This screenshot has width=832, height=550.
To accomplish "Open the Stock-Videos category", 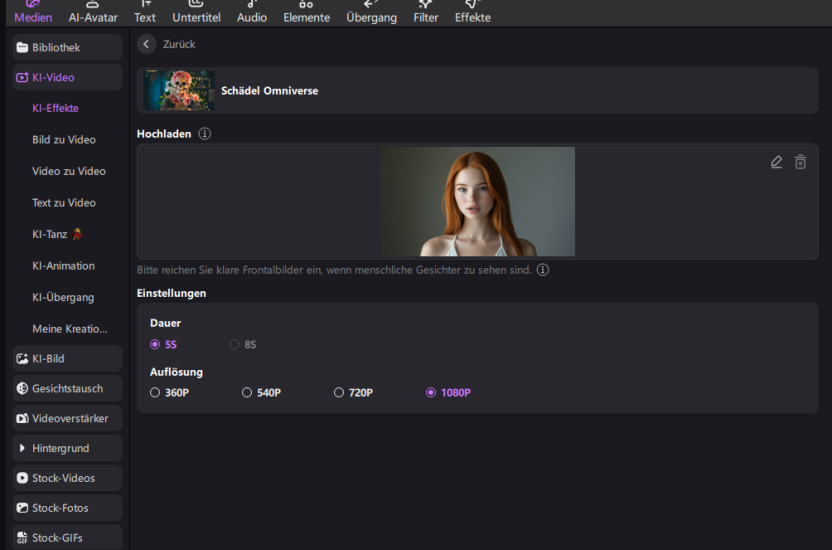I will click(x=67, y=478).
